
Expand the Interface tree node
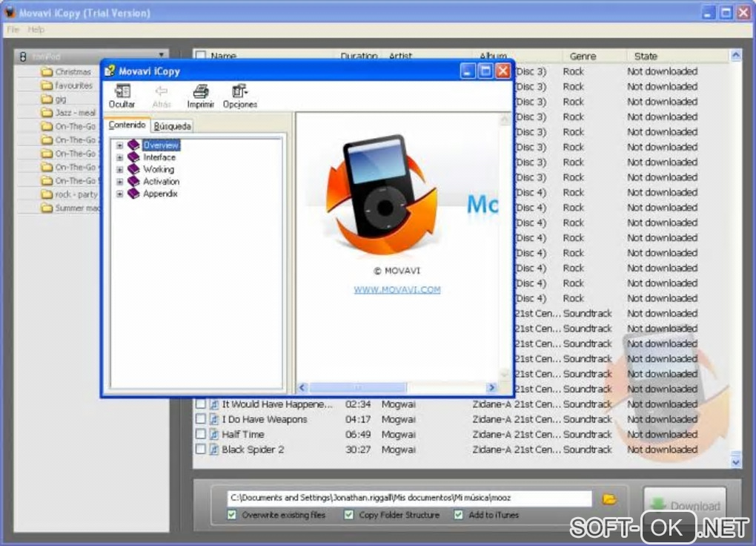[119, 157]
